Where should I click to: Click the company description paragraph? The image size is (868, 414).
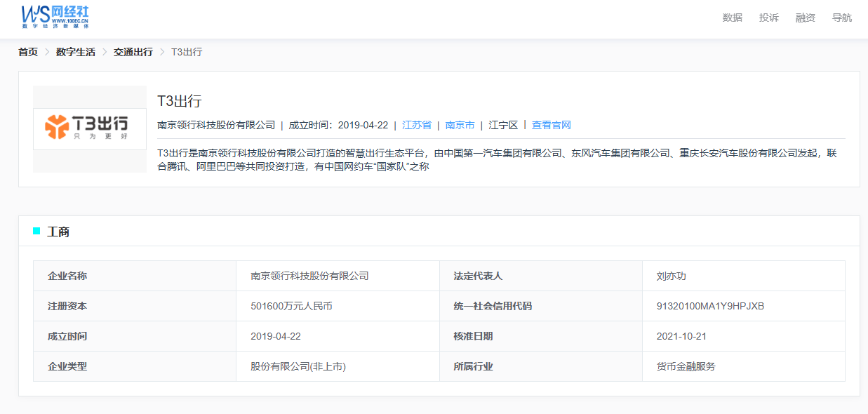(x=498, y=159)
